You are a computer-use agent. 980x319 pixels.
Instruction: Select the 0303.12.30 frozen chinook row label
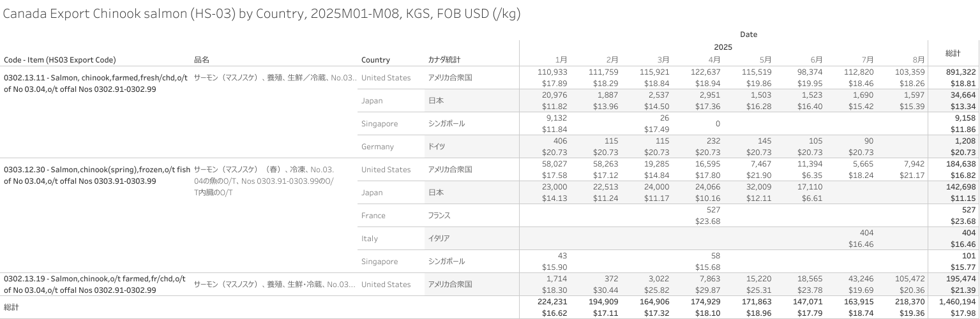coord(97,175)
